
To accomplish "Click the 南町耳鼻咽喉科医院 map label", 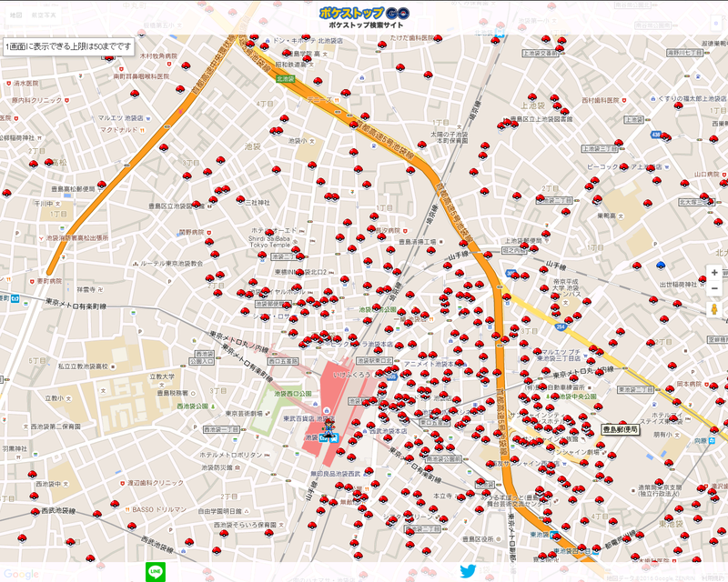I will click(x=142, y=76).
